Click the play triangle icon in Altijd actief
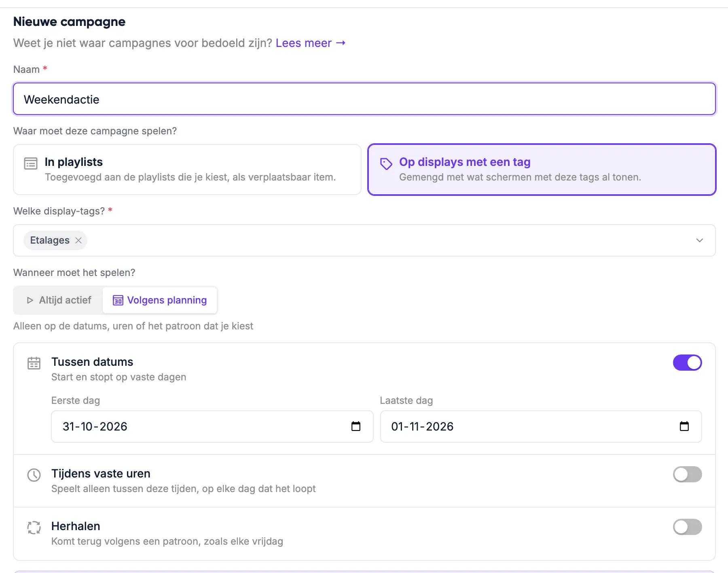The height and width of the screenshot is (573, 728). [x=30, y=300]
